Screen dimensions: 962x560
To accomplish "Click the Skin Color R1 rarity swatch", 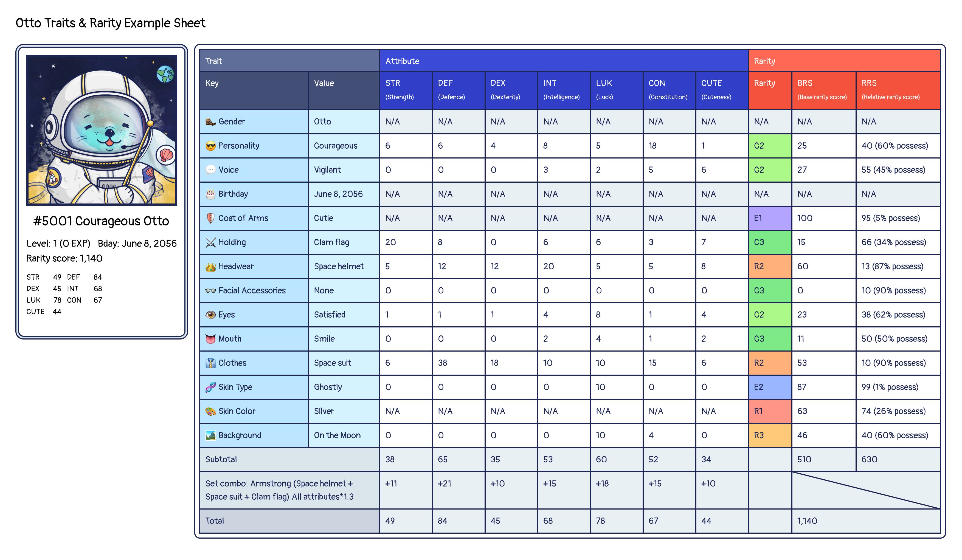I will pos(770,411).
